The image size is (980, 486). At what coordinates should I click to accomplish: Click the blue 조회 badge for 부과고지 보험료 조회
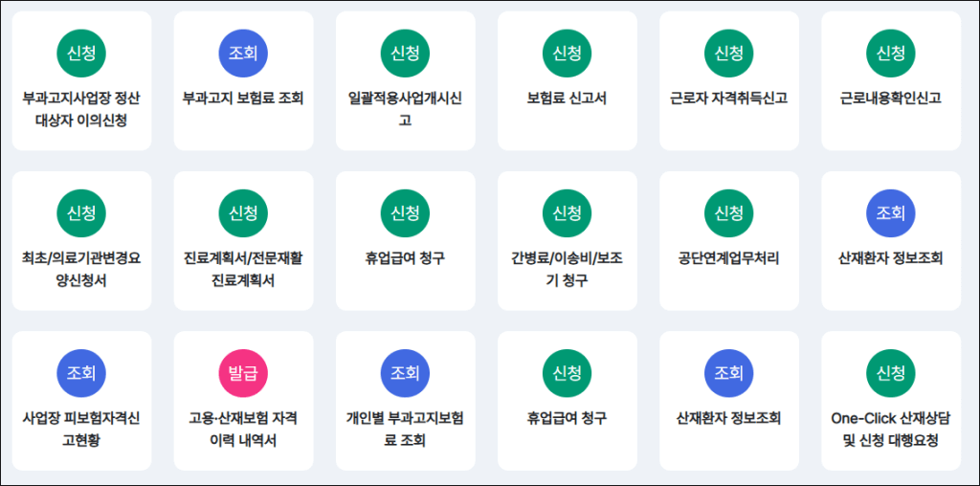(x=243, y=54)
